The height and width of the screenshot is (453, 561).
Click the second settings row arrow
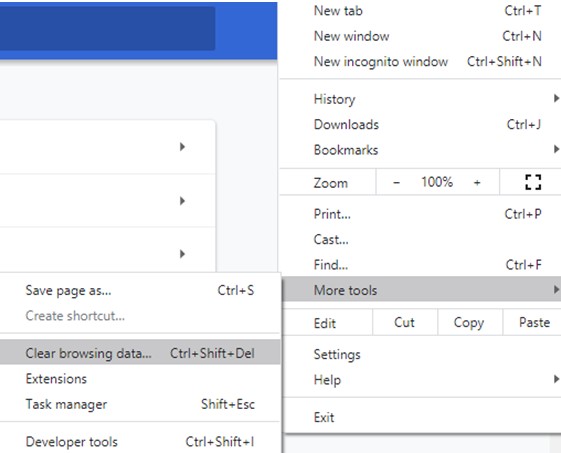click(x=182, y=201)
